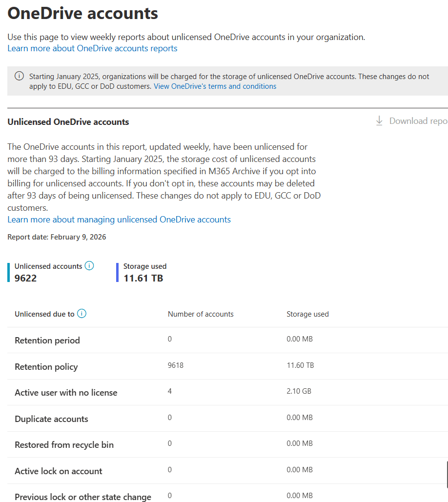Viewport: 448px width, 502px height.
Task: Click the info icon beside Unlicensed accounts
Action: (x=89, y=266)
